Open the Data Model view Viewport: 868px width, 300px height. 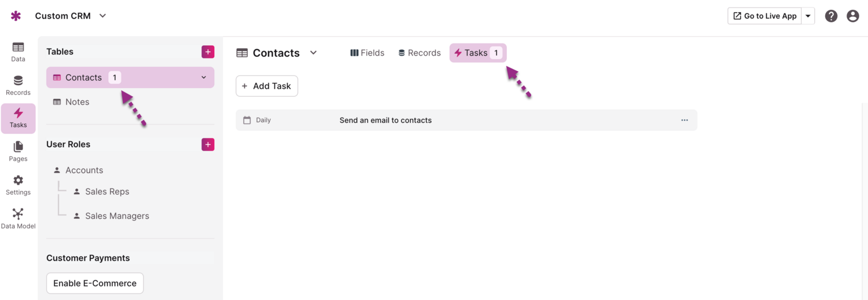[18, 218]
